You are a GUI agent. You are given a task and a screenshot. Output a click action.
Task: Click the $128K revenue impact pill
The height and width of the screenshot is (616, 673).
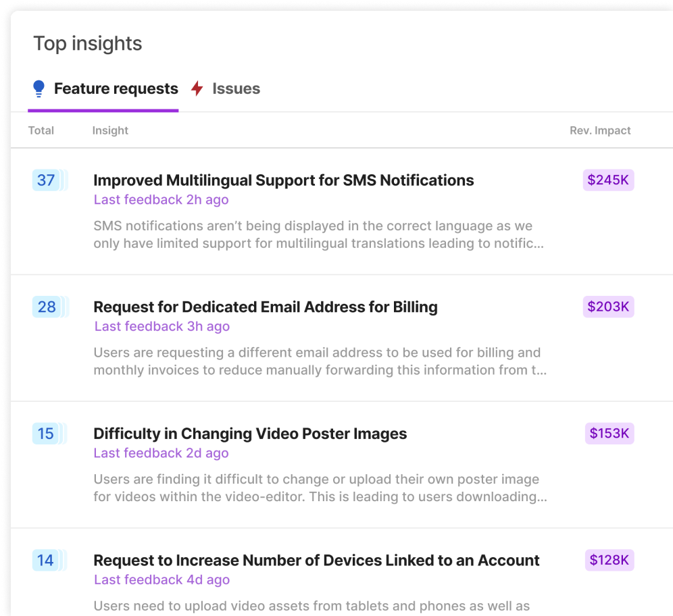click(609, 560)
